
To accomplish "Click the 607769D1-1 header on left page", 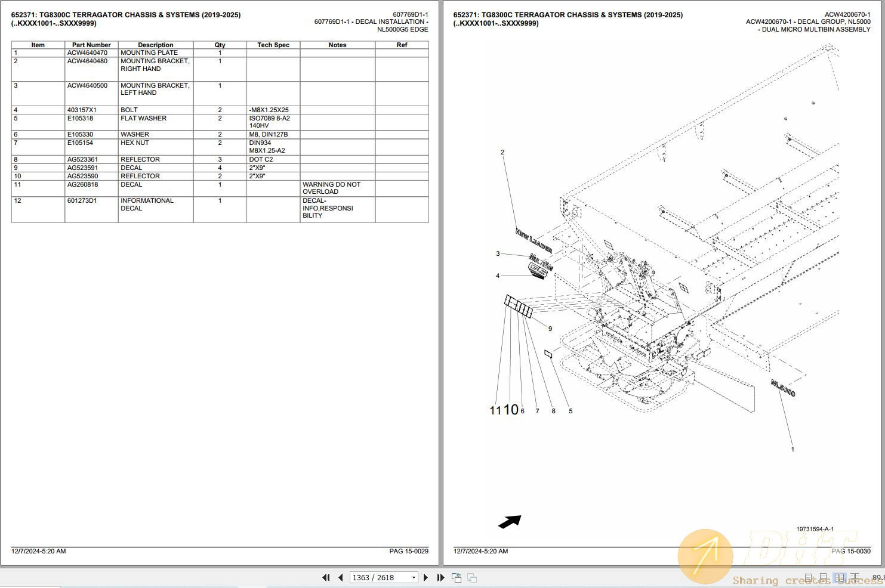I will pyautogui.click(x=411, y=14).
